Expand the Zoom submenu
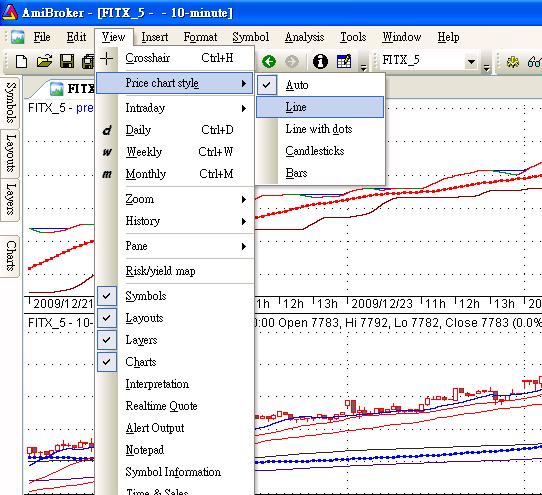This screenshot has width=542, height=495. click(x=175, y=199)
